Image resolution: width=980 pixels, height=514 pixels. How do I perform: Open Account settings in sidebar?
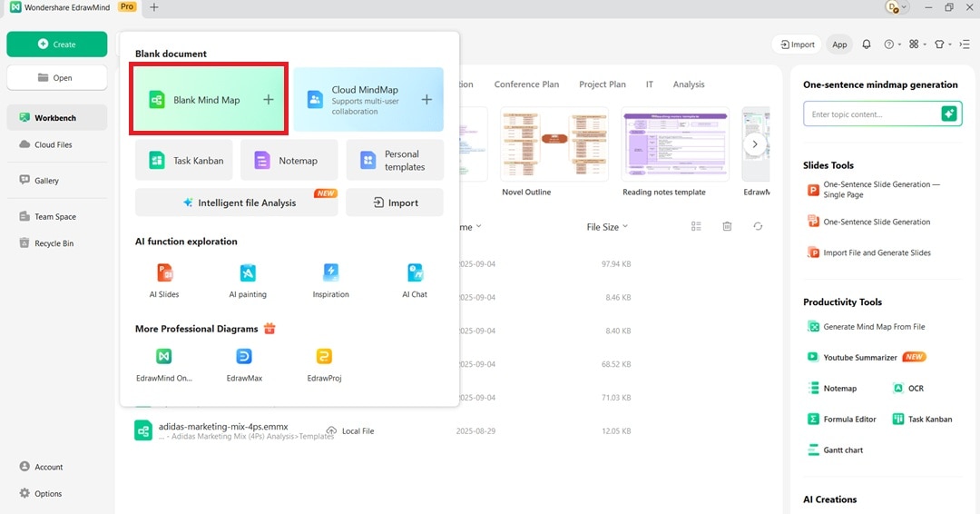click(41, 467)
